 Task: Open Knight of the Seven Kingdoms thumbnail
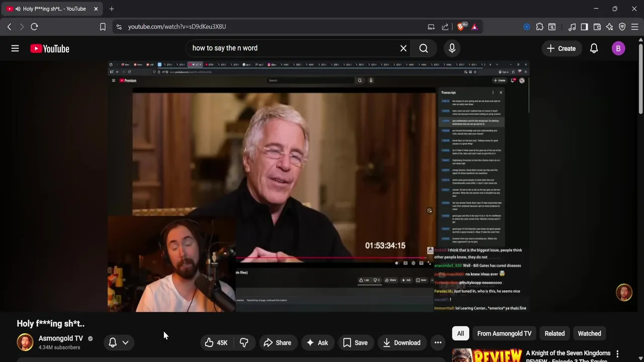point(487,355)
